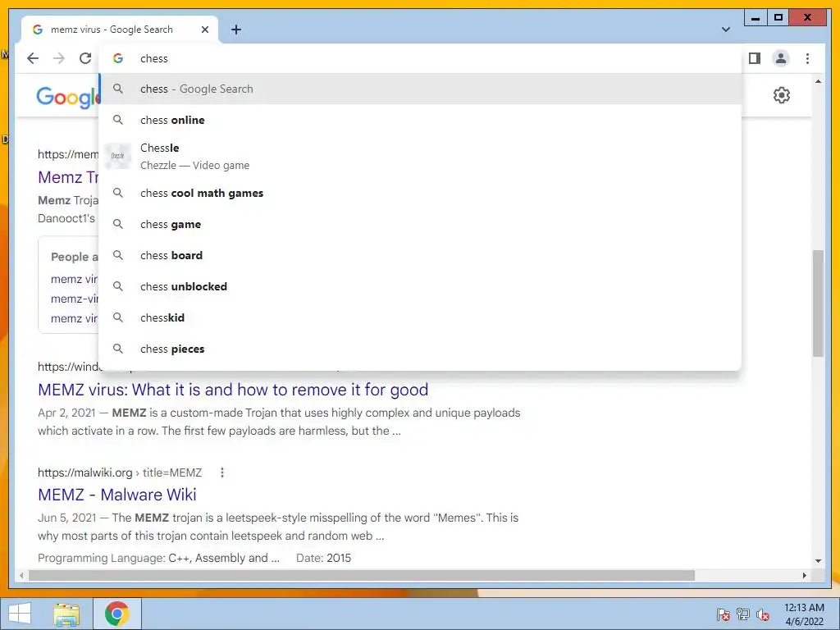Open File Explorer from taskbar
Viewport: 840px width, 630px height.
(66, 614)
